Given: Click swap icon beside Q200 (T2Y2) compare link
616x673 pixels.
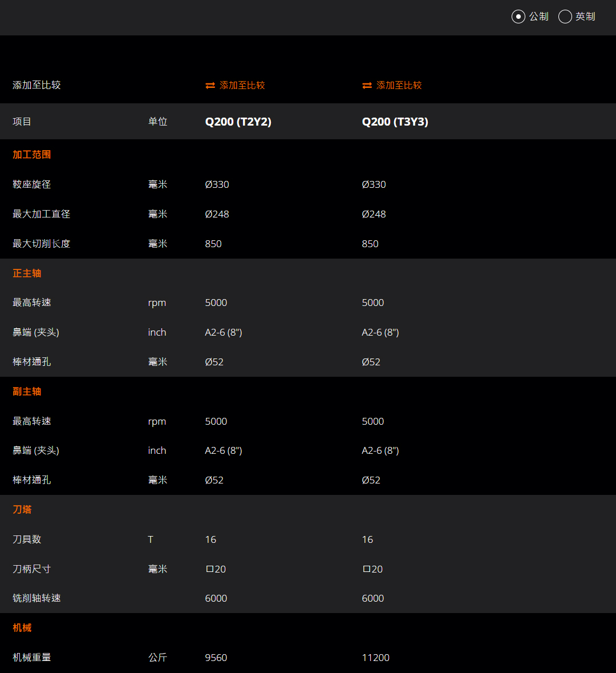Looking at the screenshot, I should 210,86.
